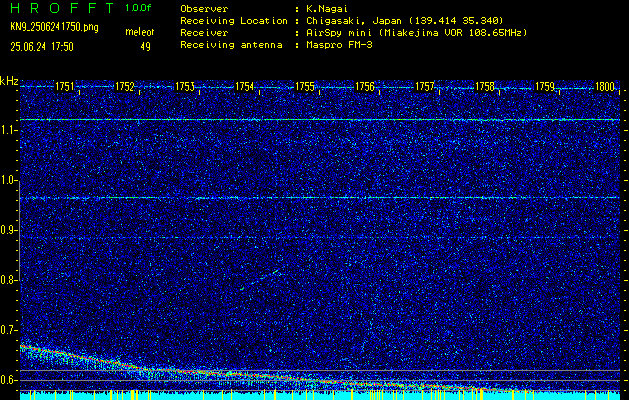This screenshot has width=629, height=400.
Task: Click the 0.9 frequency axis label
Action: tap(8, 230)
